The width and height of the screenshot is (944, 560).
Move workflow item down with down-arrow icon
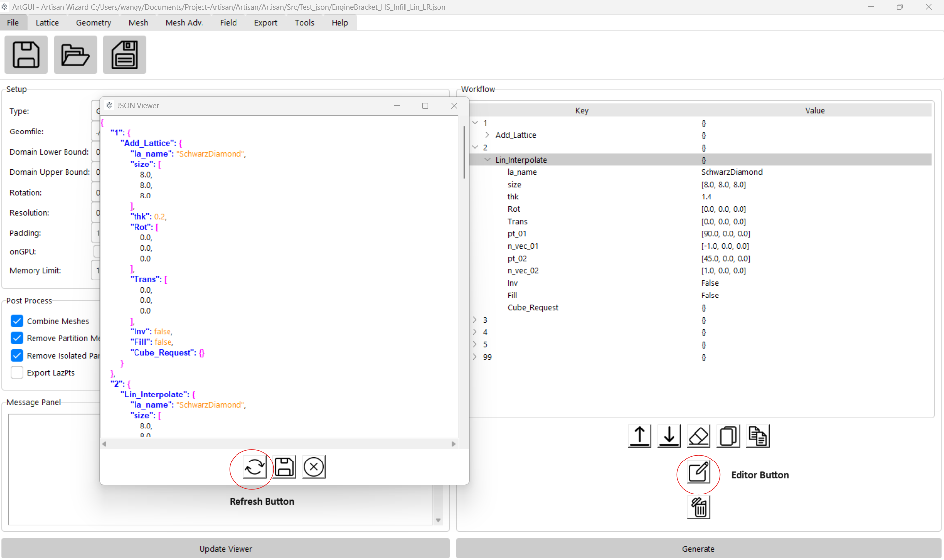(x=669, y=436)
